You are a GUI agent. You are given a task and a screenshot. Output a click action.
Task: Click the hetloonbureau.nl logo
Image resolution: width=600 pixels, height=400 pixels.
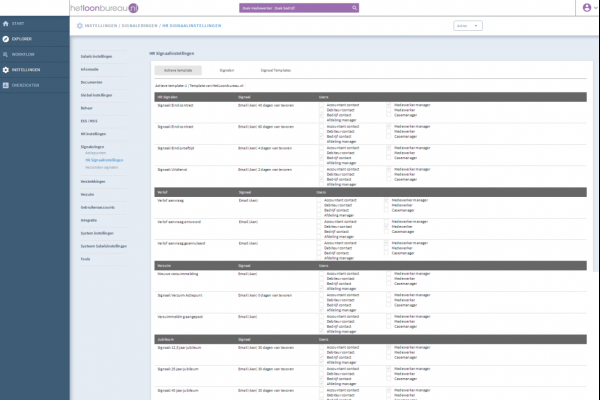coord(102,7)
